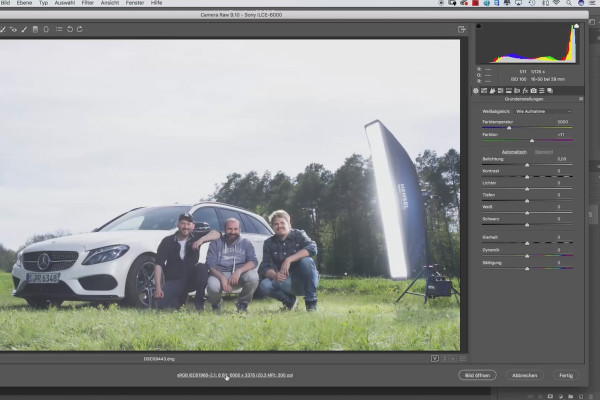This screenshot has width=600, height=400.
Task: Click the Kontrast slider handle
Action: point(527,177)
